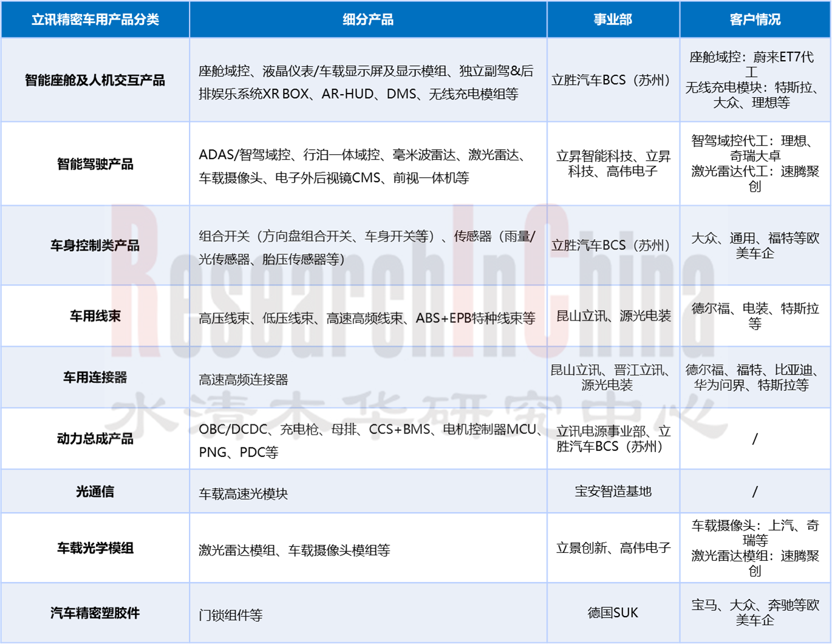Click the customer cell mentioning 上汽、奇瑞等
This screenshot has width=832, height=644.
coord(755,548)
